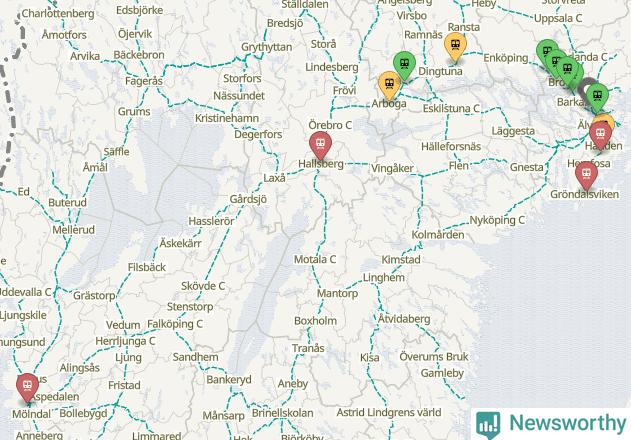Select the frontmost green marker above the Bro label
The height and width of the screenshot is (440, 631).
[567, 70]
